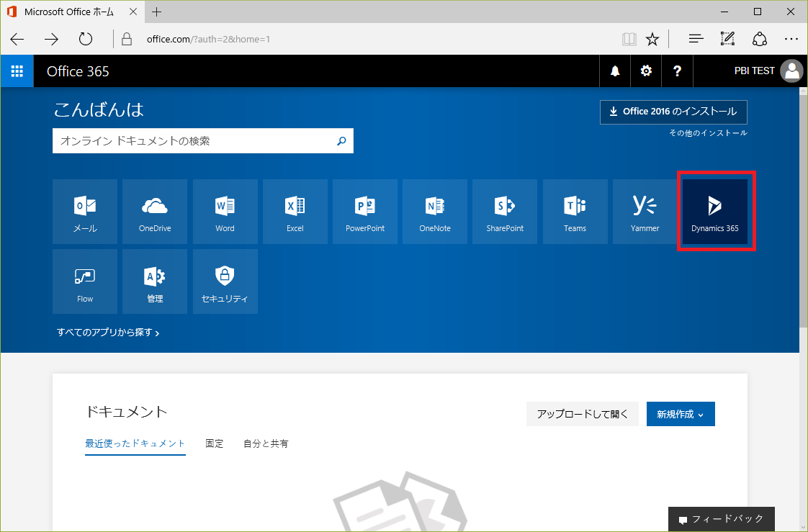The width and height of the screenshot is (808, 532).
Task: Open the Flow app tile
Action: click(85, 281)
